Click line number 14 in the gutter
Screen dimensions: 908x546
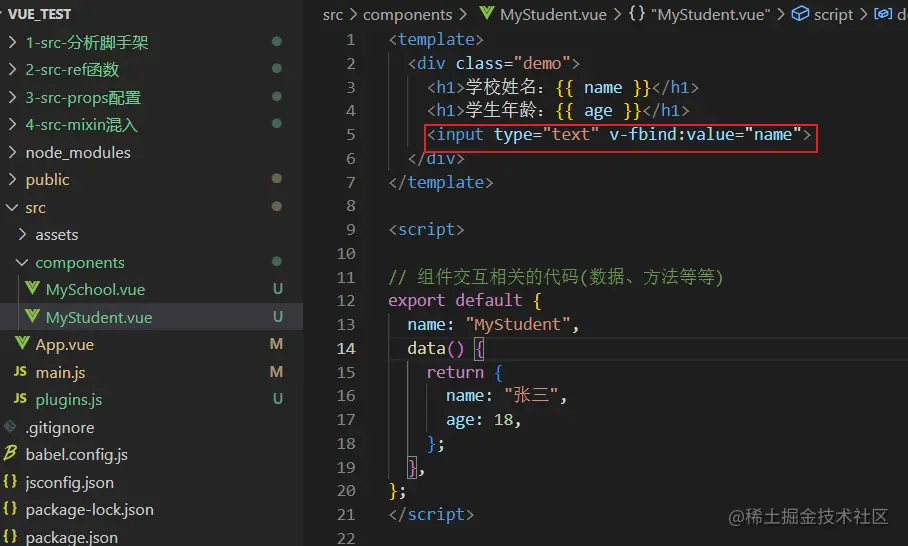click(346, 349)
